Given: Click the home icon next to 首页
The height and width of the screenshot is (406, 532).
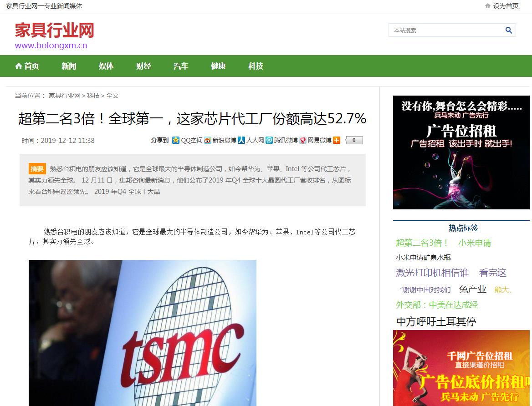Looking at the screenshot, I should pos(19,66).
